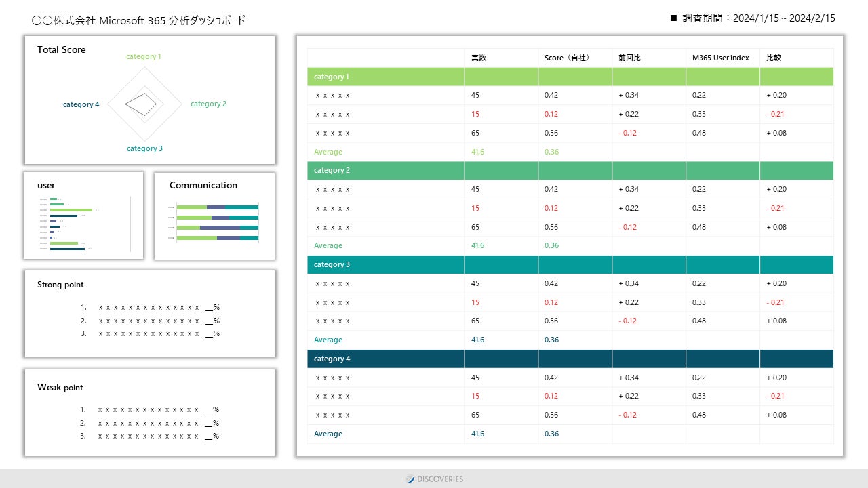Select the category 3 label on the radar chart
The height and width of the screenshot is (488, 868).
pos(144,148)
